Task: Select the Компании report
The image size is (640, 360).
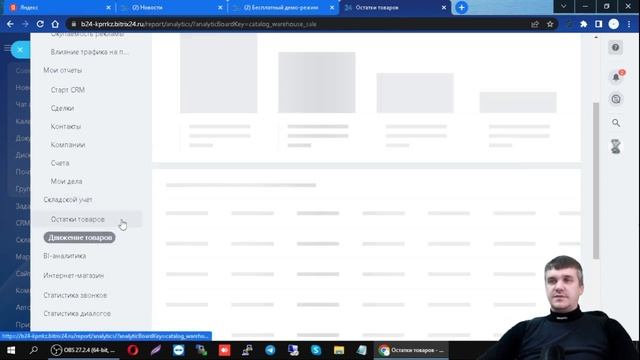Action: [x=68, y=145]
